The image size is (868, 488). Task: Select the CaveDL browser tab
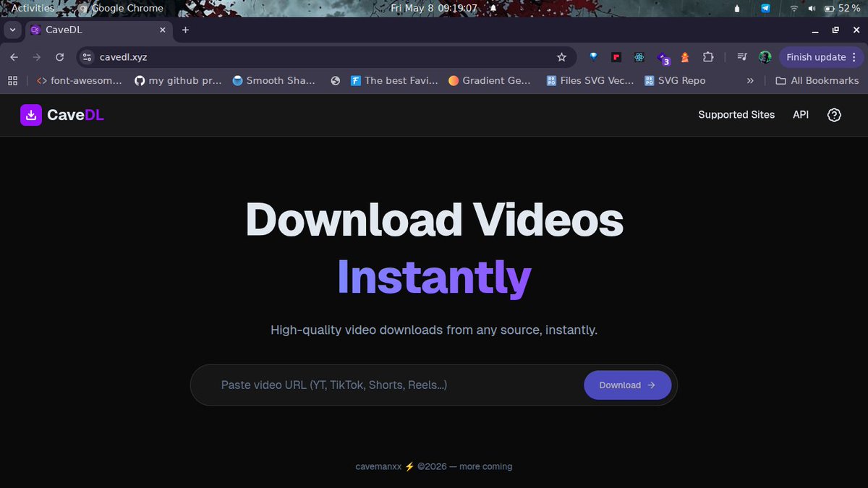[99, 30]
